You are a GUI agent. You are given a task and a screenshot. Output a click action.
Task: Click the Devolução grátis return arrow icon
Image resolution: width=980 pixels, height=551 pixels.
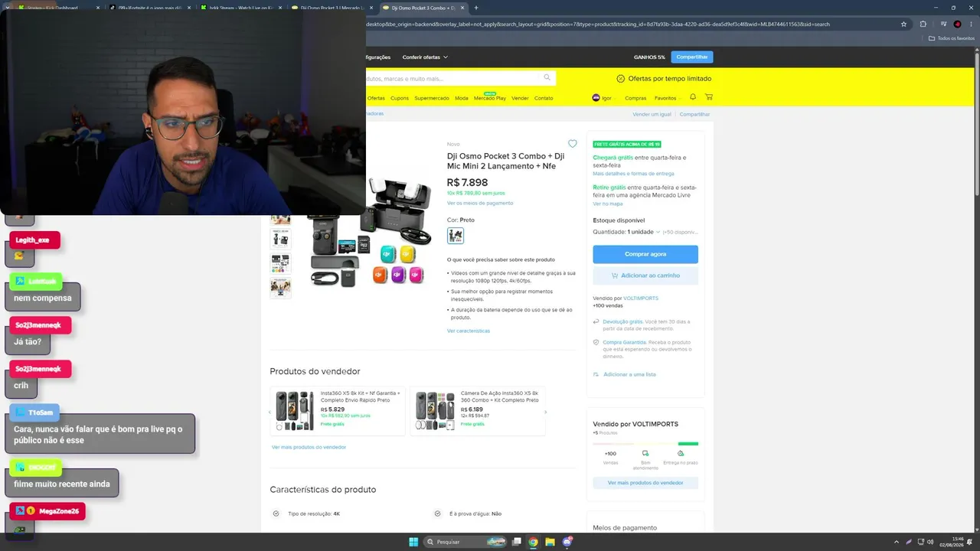click(x=596, y=321)
